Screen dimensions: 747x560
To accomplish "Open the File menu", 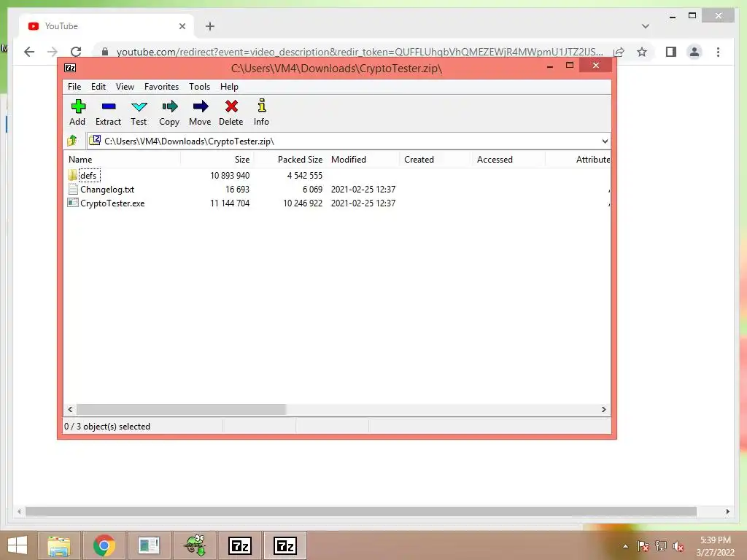I will [x=74, y=87].
